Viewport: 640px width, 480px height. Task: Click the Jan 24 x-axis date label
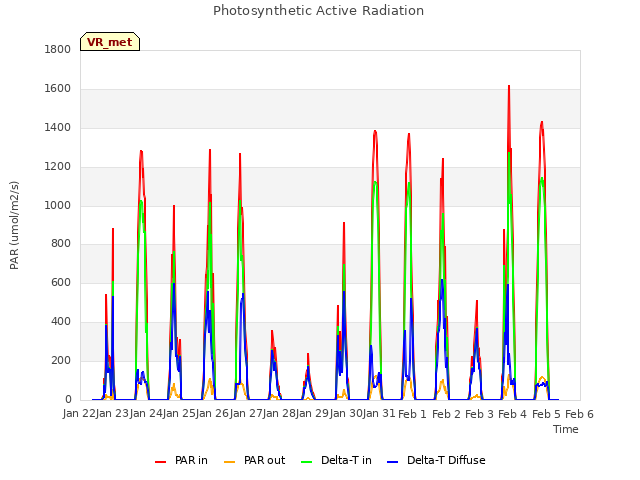146,414
